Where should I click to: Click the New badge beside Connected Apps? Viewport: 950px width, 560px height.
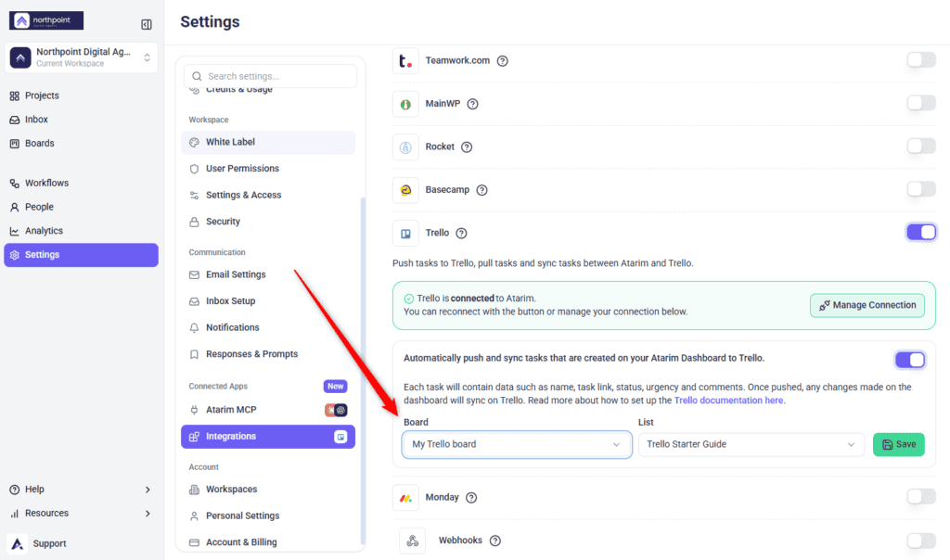tap(335, 387)
